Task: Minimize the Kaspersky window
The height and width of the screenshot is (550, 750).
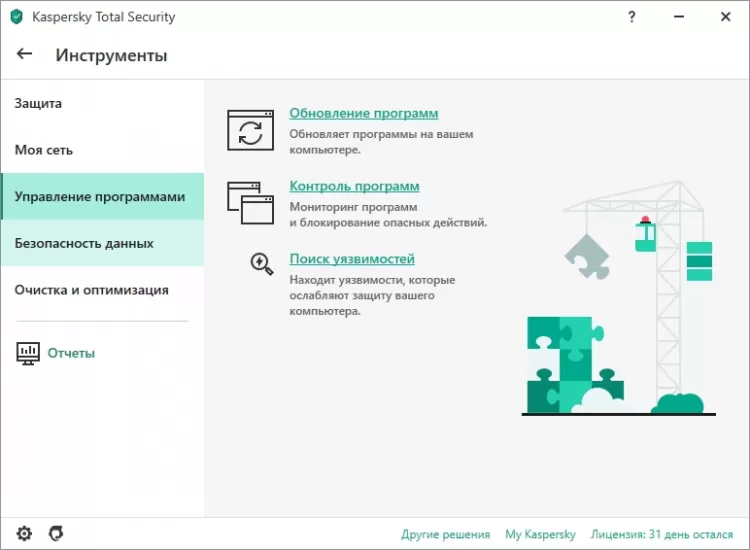Action: point(679,17)
